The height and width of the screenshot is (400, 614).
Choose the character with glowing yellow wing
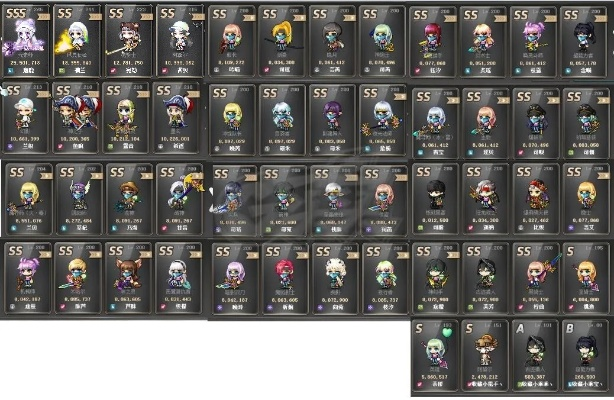pos(76,41)
